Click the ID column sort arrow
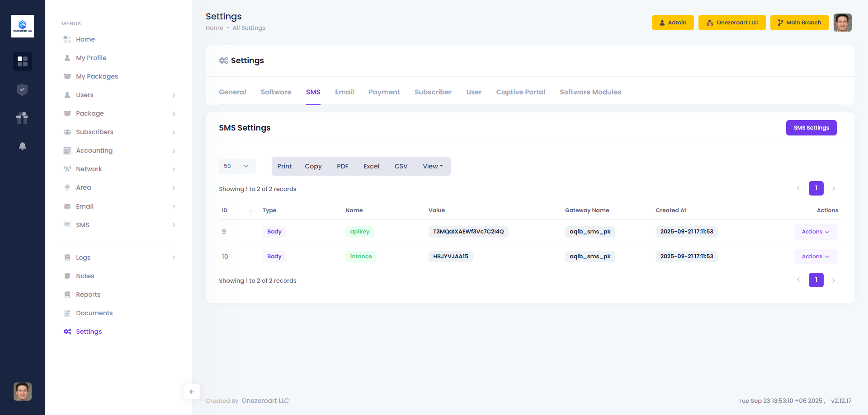The image size is (868, 415). pyautogui.click(x=250, y=212)
